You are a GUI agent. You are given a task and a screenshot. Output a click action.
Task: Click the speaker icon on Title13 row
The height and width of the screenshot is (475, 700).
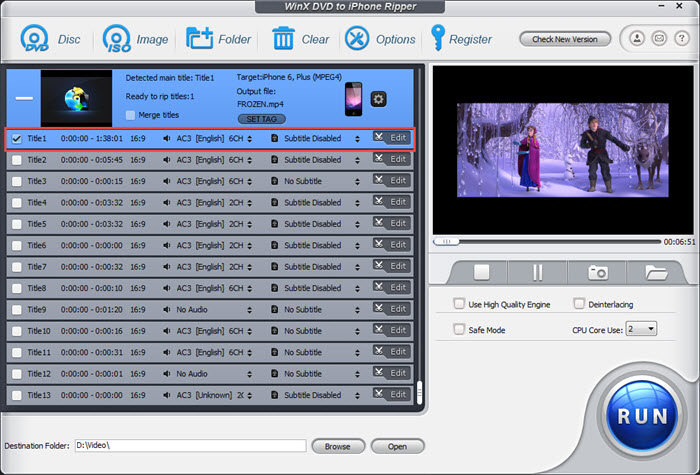pos(167,395)
